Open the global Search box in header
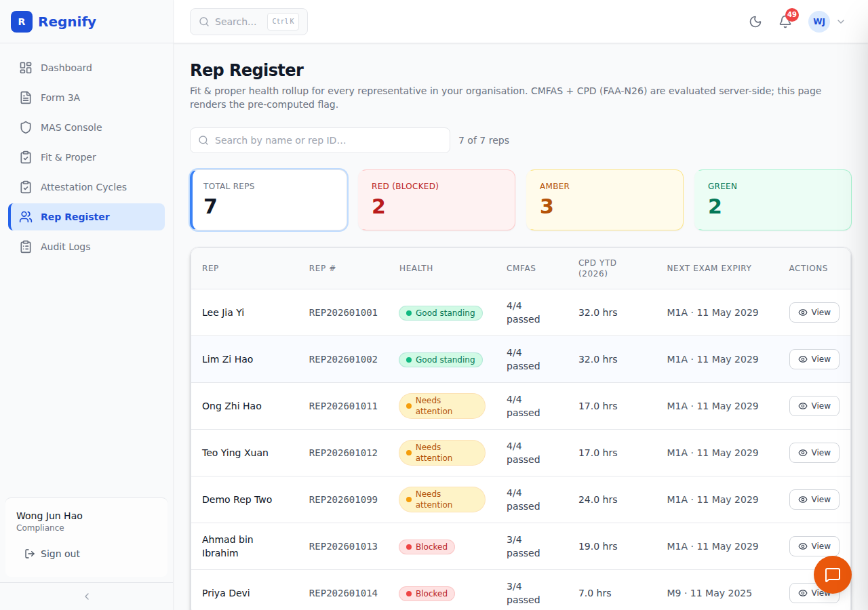The height and width of the screenshot is (610, 868). 249,22
